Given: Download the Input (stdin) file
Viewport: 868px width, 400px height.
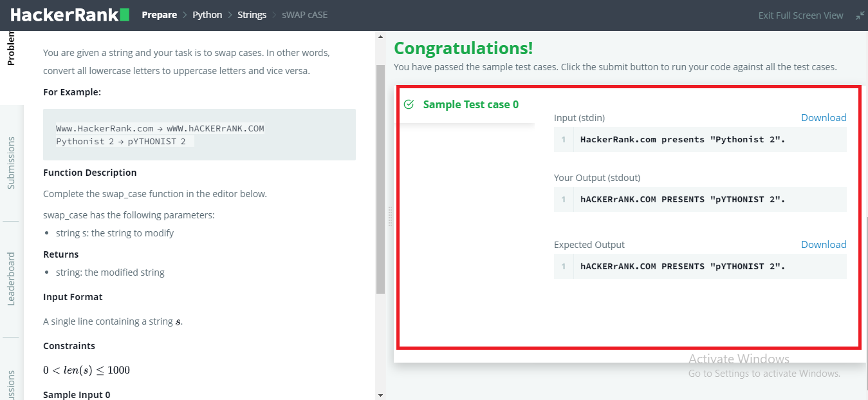Looking at the screenshot, I should click(823, 117).
